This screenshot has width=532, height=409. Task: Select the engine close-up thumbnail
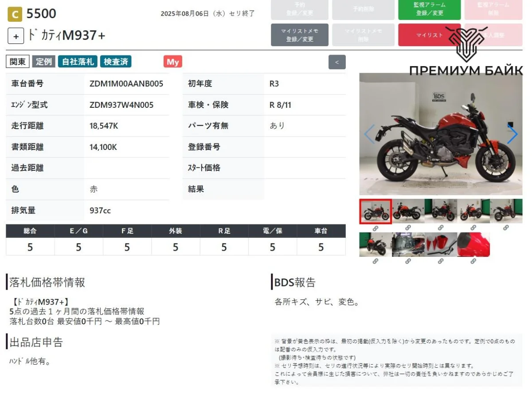(408, 244)
